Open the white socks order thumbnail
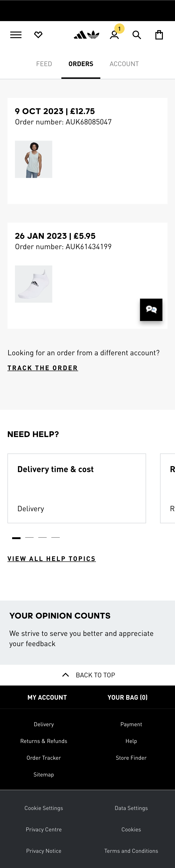The image size is (175, 868). (x=33, y=284)
